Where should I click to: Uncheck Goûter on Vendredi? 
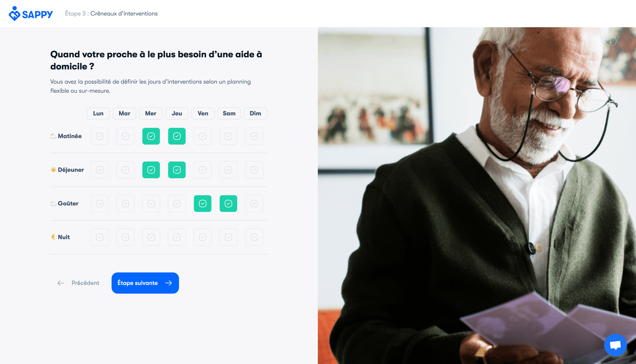[x=202, y=204]
